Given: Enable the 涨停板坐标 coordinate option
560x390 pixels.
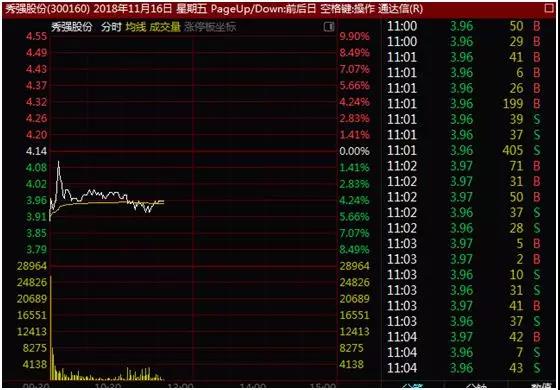Looking at the screenshot, I should point(210,27).
